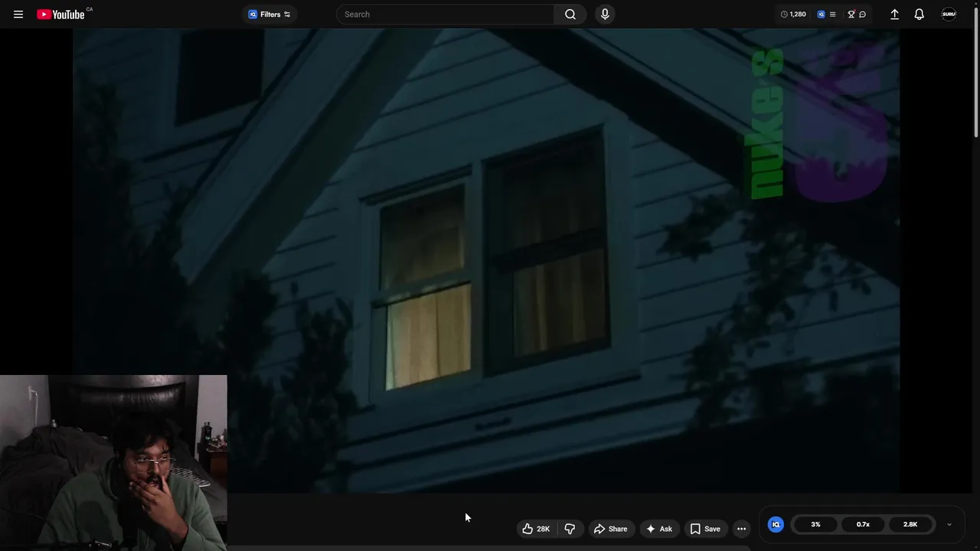
Task: Open the 1,280 clock counter
Action: pos(793,15)
